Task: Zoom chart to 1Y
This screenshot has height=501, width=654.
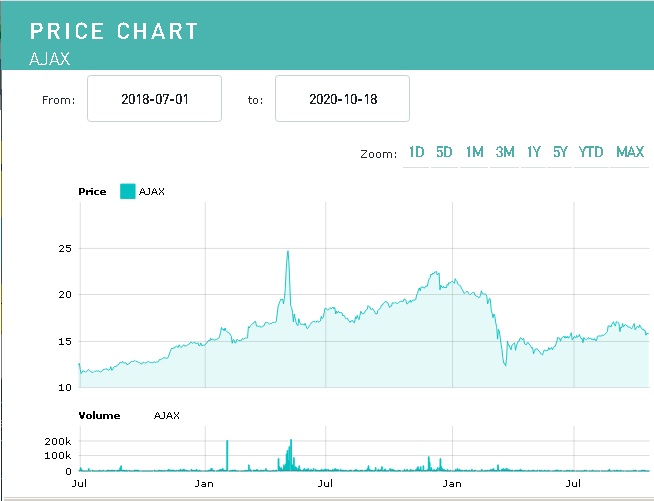Action: pyautogui.click(x=534, y=152)
